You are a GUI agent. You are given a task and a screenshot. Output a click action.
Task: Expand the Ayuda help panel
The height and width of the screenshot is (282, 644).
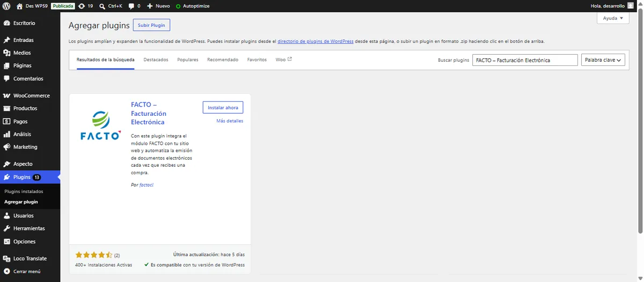point(613,18)
